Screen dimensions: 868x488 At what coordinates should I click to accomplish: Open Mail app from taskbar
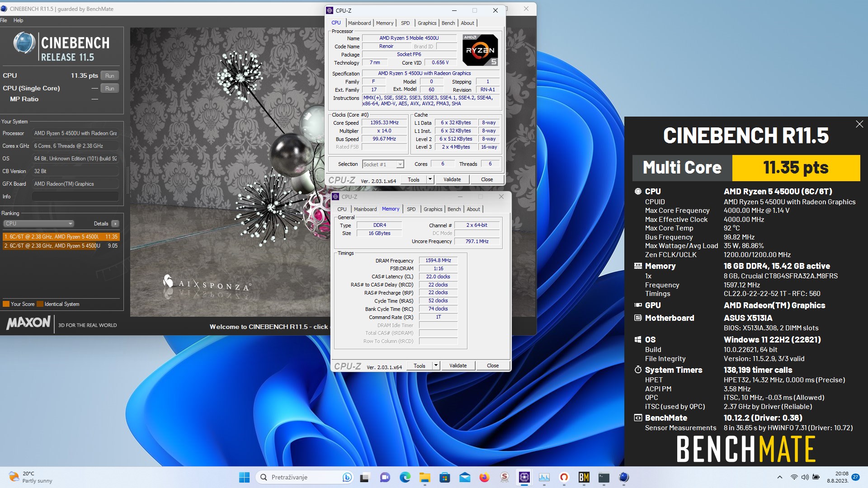pos(465,477)
